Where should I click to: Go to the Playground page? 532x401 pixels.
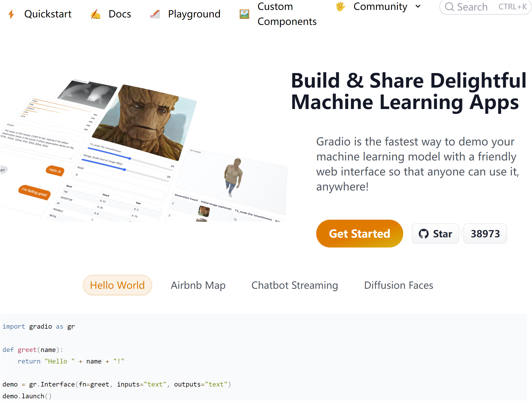pos(194,14)
